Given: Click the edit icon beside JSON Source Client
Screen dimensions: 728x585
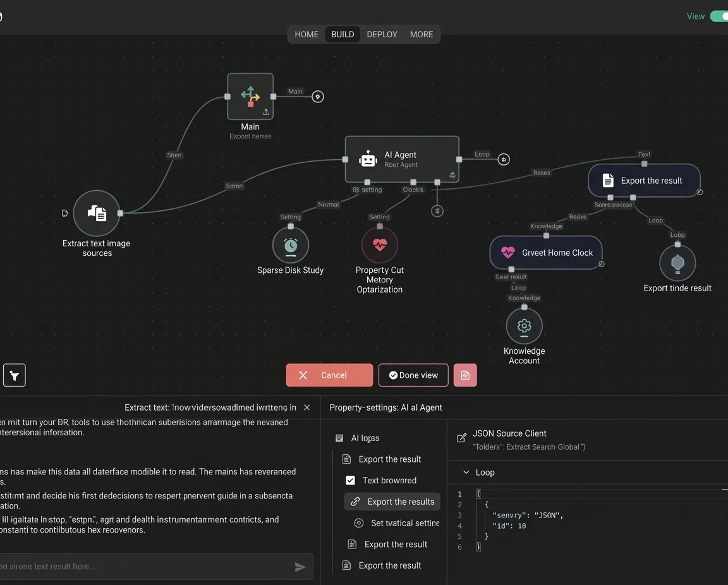Looking at the screenshot, I should [461, 438].
